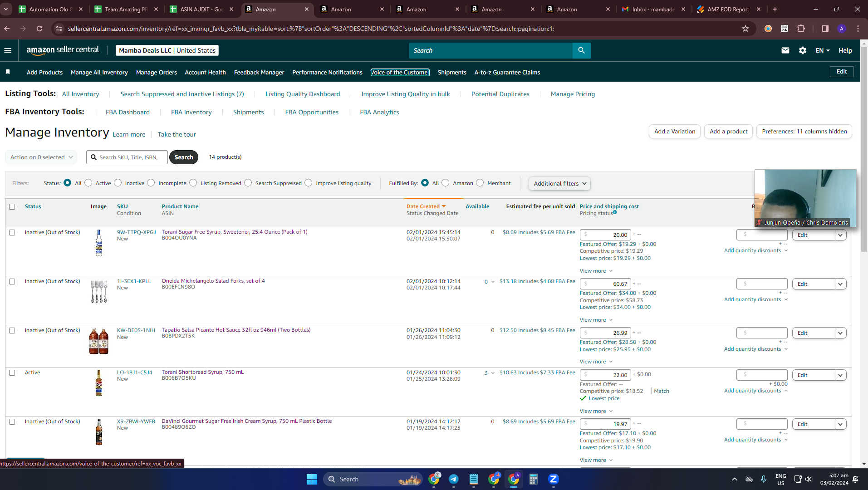This screenshot has height=490, width=868.
Task: Tick the select-all checkbox in table header
Action: click(x=12, y=206)
